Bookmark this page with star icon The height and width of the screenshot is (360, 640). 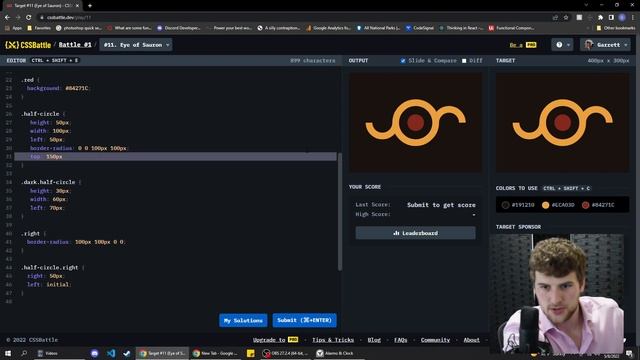click(x=566, y=17)
